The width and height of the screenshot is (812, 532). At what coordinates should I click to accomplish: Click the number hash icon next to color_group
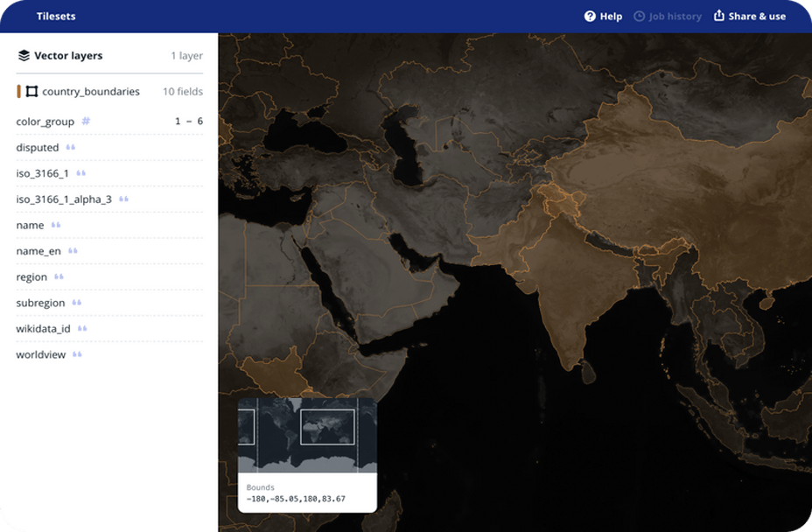pyautogui.click(x=86, y=122)
